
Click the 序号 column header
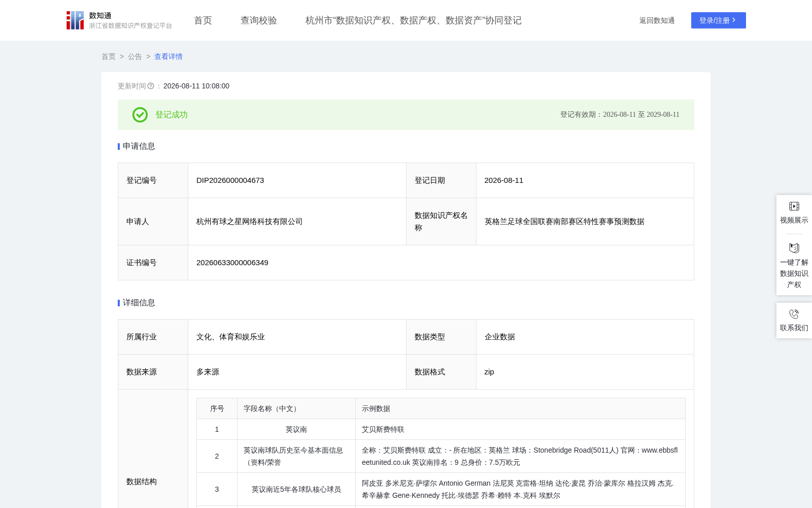(x=217, y=408)
